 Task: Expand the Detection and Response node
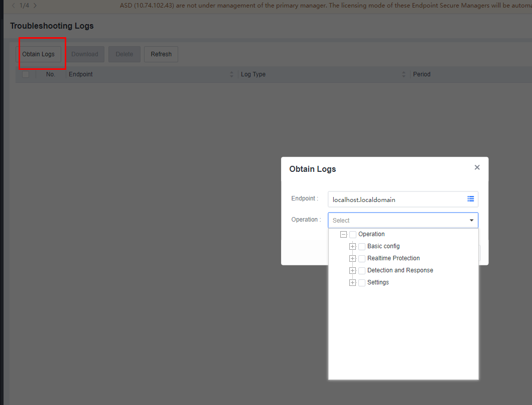pos(352,271)
